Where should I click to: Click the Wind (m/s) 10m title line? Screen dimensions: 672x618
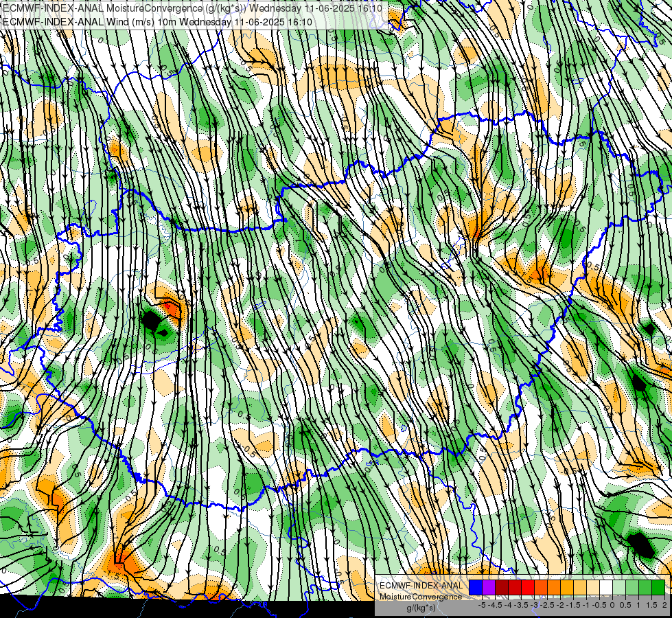(x=157, y=22)
